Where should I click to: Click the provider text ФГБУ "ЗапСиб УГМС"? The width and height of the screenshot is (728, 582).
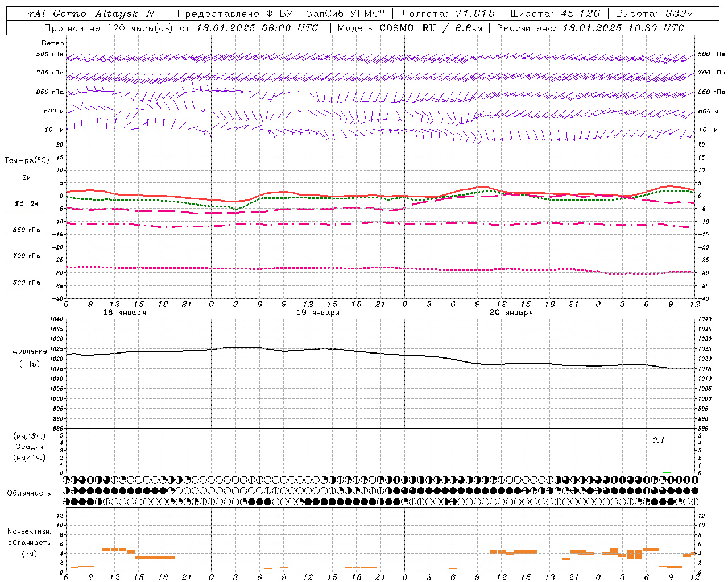pos(325,14)
